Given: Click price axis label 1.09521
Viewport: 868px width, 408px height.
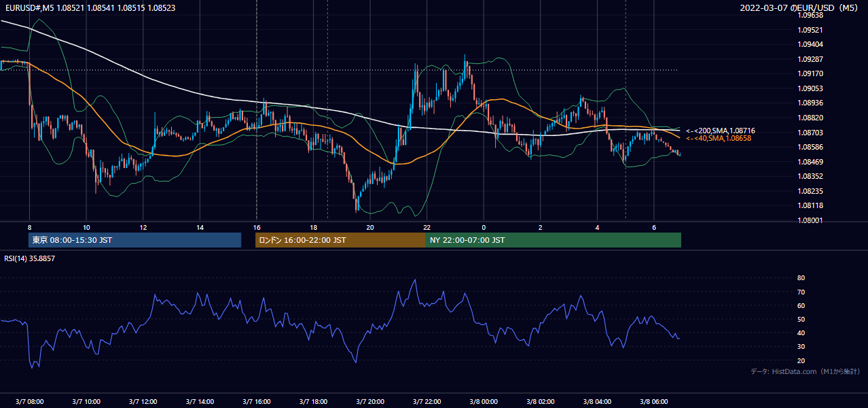Looking at the screenshot, I should 811,30.
